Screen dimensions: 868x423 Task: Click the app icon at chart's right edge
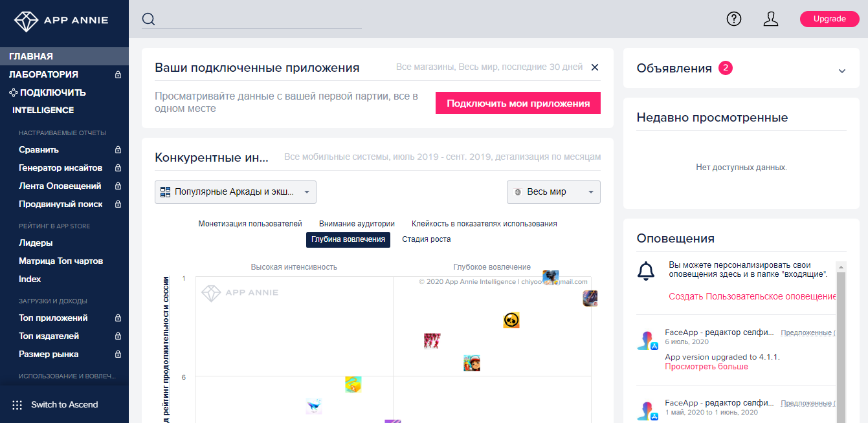[x=590, y=298]
